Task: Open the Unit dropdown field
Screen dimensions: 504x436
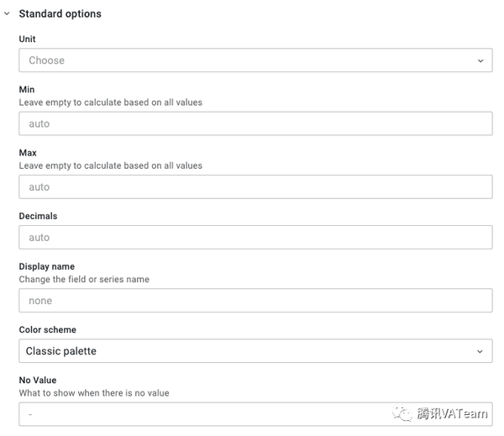Action: [x=244, y=60]
